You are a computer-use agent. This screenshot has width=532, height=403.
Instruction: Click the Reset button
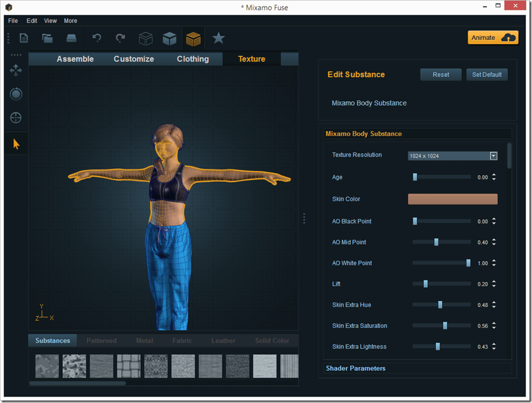(441, 75)
